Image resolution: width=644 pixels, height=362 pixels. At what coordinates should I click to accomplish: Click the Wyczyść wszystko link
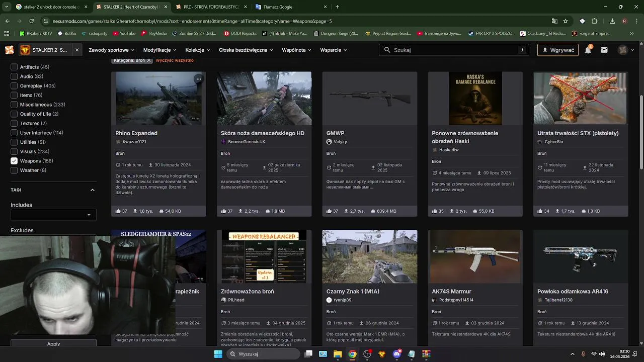[x=175, y=60]
